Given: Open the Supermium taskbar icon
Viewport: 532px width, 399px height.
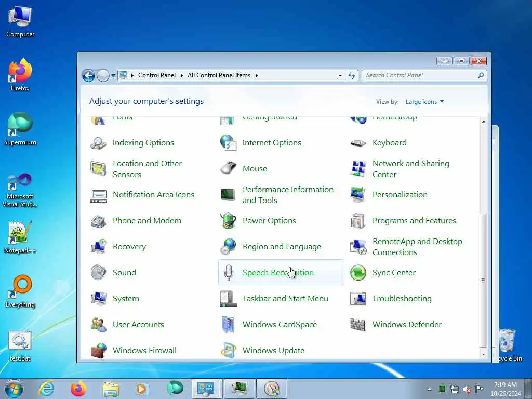Looking at the screenshot, I should (175, 389).
